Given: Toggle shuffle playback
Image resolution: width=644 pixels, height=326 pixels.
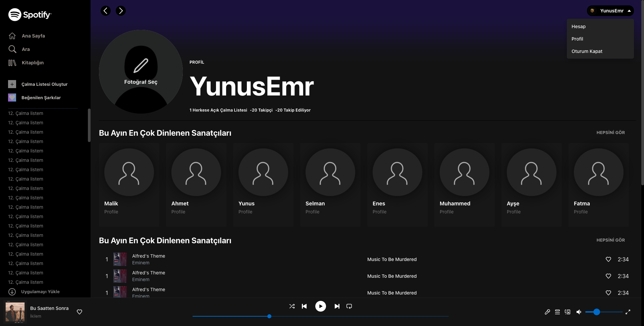Looking at the screenshot, I should 292,306.
